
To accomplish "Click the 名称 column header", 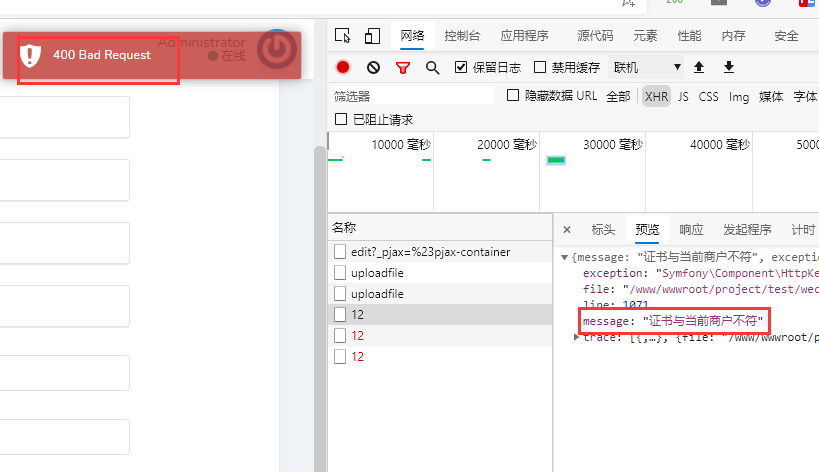I will point(440,228).
